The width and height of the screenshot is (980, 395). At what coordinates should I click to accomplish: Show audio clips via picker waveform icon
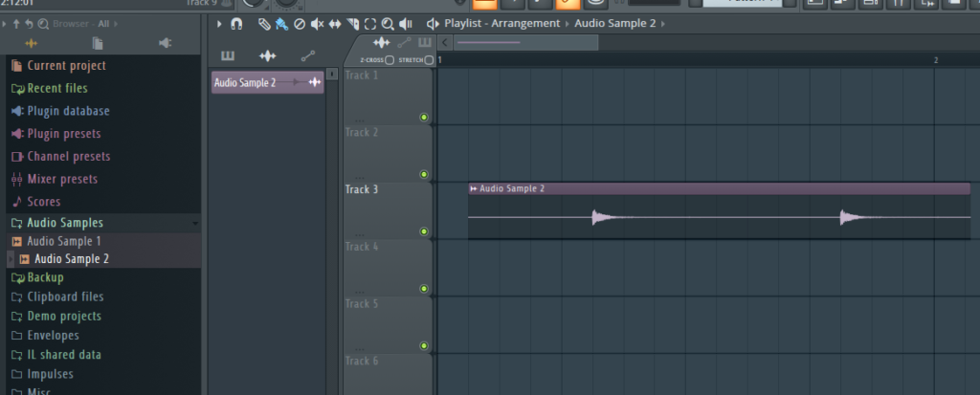tap(268, 56)
